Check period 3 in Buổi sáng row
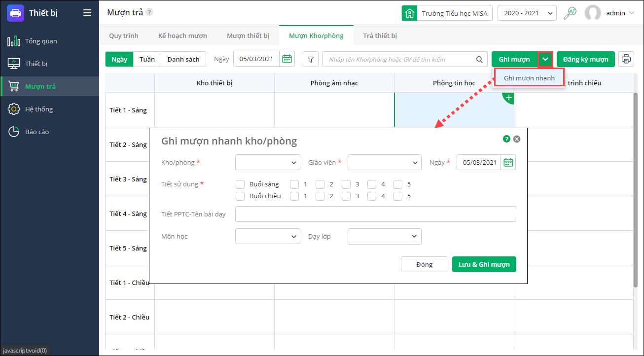The height and width of the screenshot is (356, 644). [346, 184]
